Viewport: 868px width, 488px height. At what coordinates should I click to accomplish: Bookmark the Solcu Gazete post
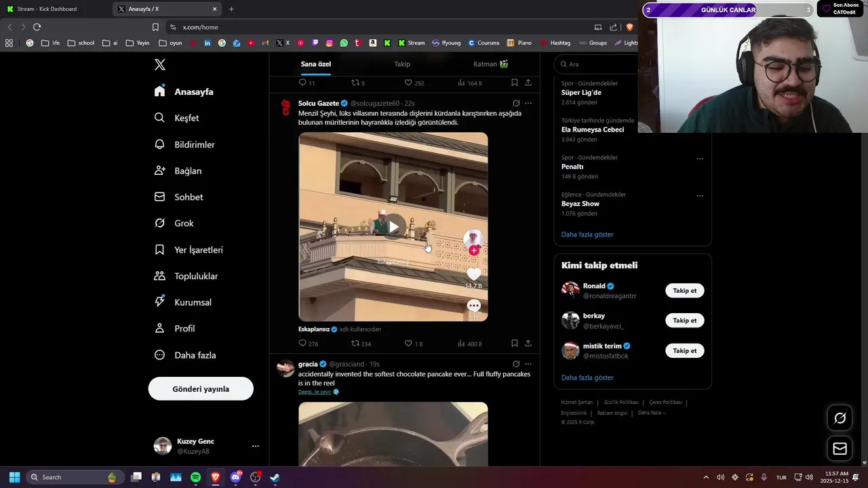tap(515, 344)
